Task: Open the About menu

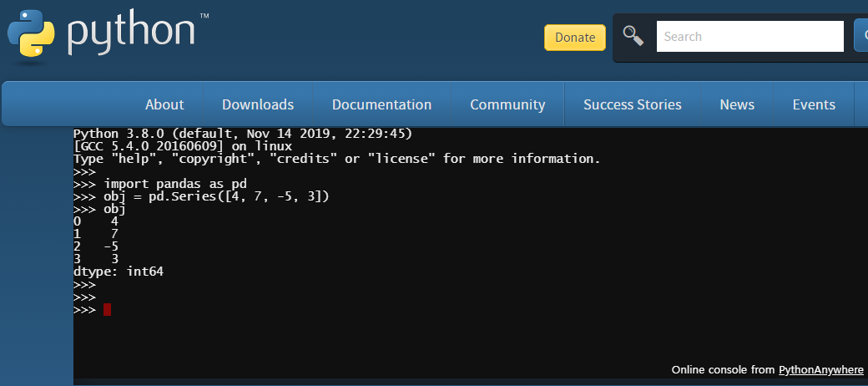Action: (x=164, y=104)
